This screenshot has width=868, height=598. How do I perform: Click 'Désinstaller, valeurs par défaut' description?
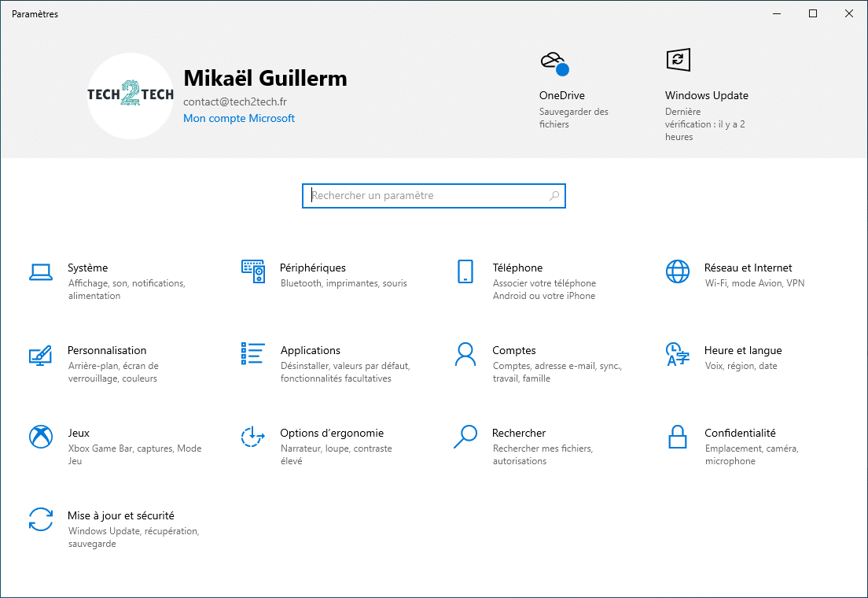pos(345,372)
